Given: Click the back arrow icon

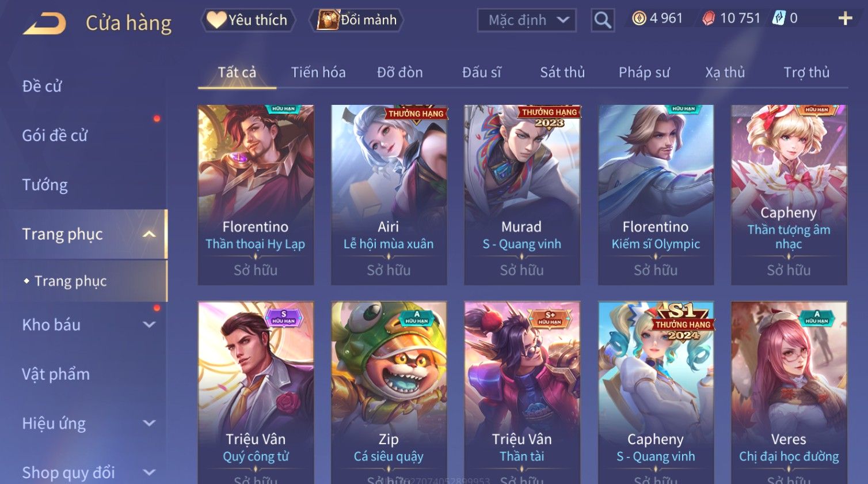Looking at the screenshot, I should click(x=44, y=24).
